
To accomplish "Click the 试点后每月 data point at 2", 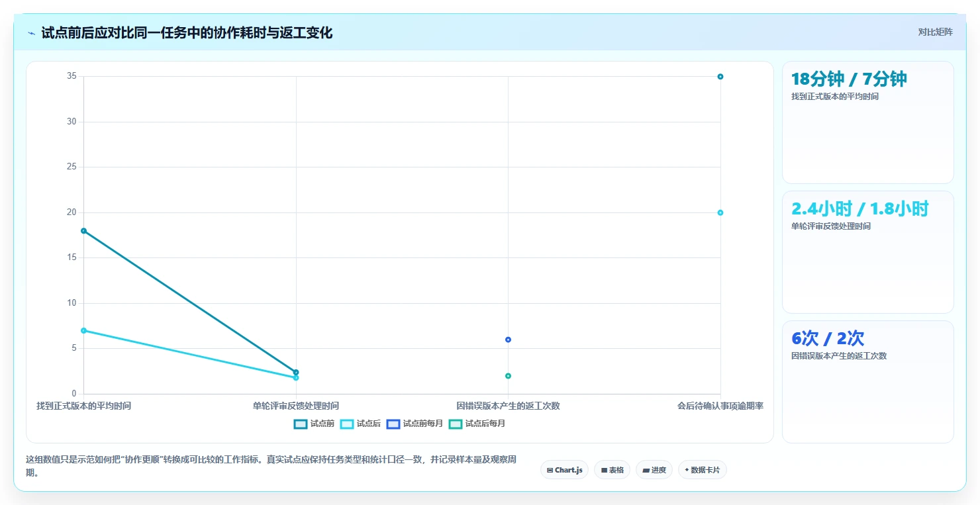I will point(508,376).
